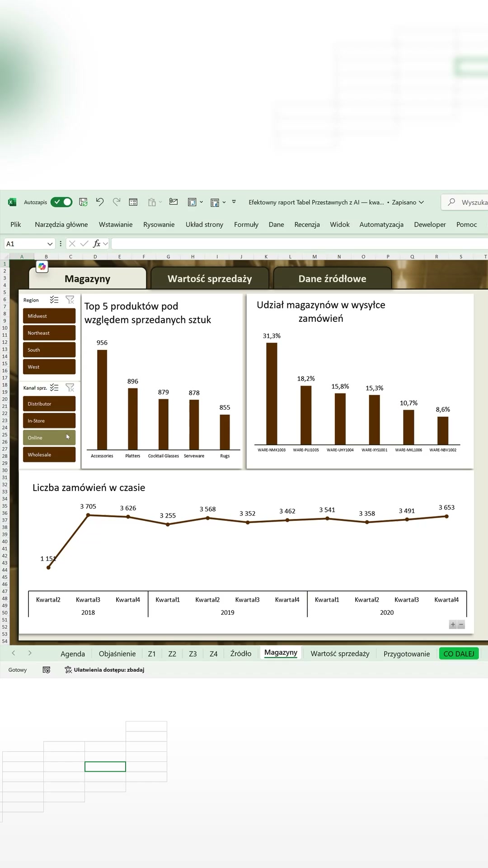Toggle the West region slicer item
The height and width of the screenshot is (868, 488).
pos(49,367)
